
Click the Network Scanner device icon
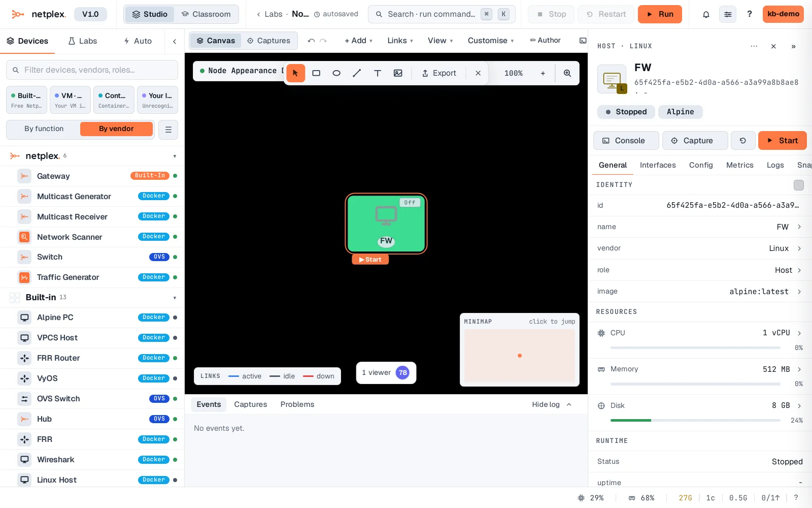pyautogui.click(x=24, y=237)
